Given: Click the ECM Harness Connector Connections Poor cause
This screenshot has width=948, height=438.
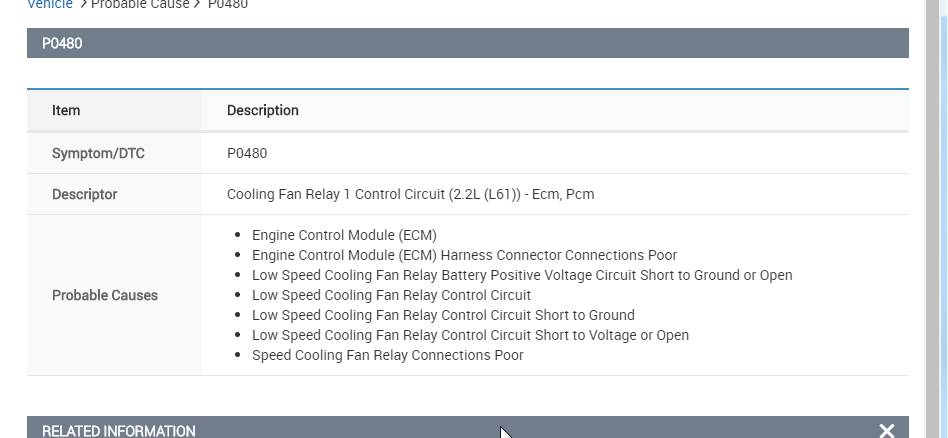Looking at the screenshot, I should click(x=464, y=255).
